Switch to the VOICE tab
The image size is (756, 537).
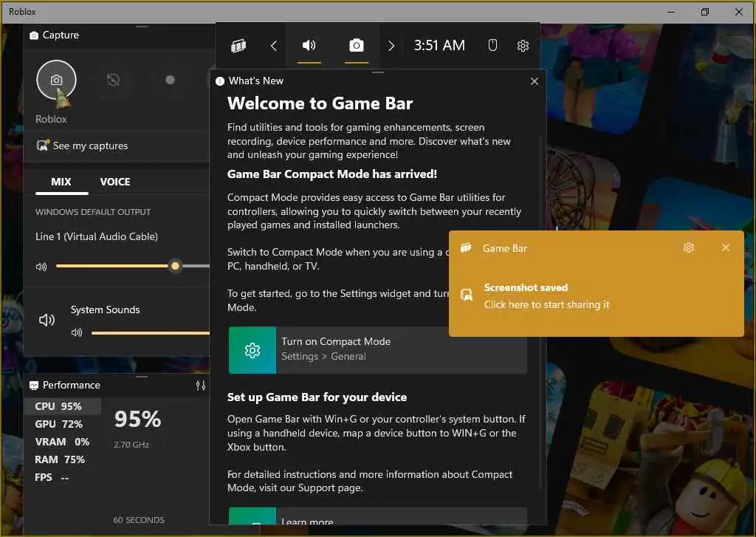point(115,182)
